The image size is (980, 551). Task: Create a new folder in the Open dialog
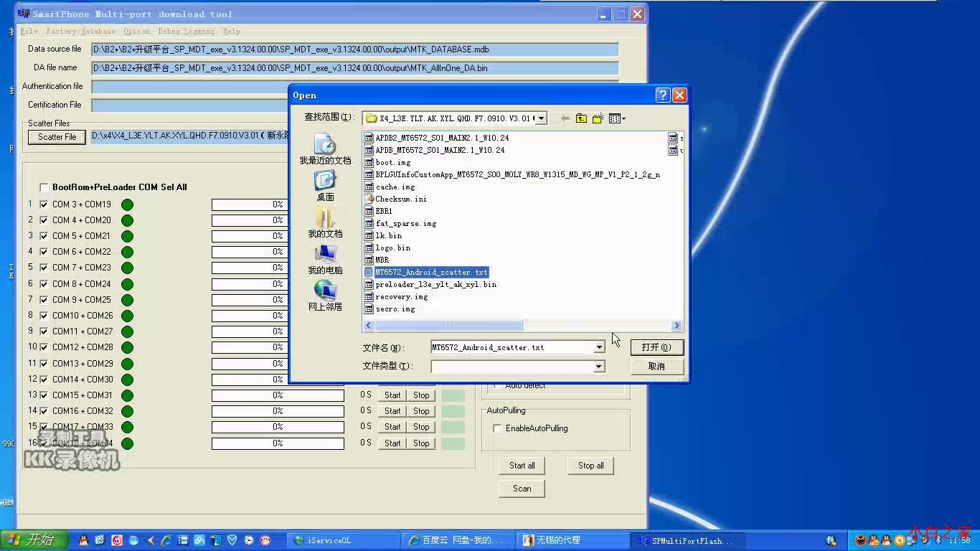click(x=598, y=118)
